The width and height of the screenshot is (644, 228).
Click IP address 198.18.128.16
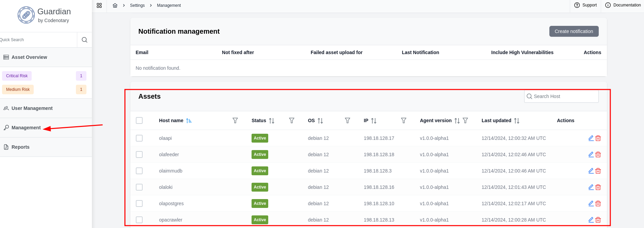(x=379, y=187)
